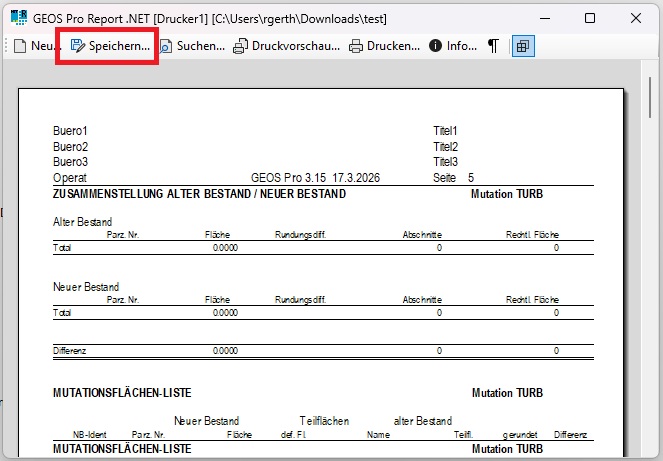Screen dimensions: 663x461
Task: Select the Buero1 text in the header
Action: coord(70,131)
